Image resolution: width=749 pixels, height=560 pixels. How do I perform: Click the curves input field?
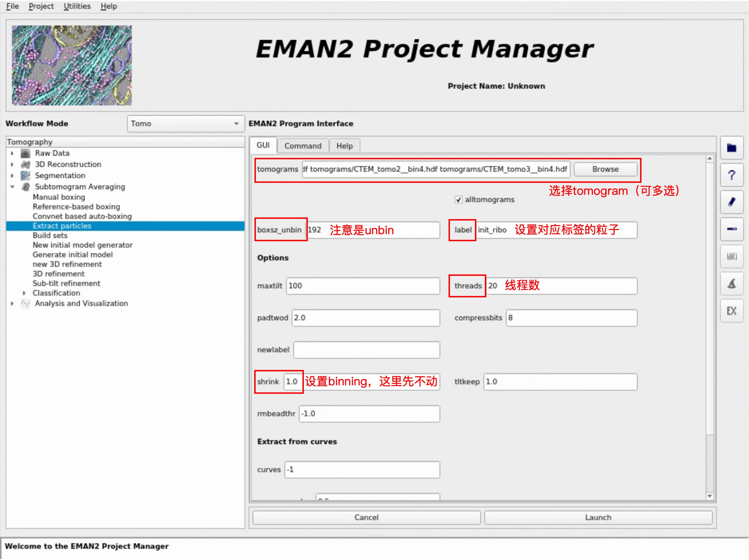362,470
